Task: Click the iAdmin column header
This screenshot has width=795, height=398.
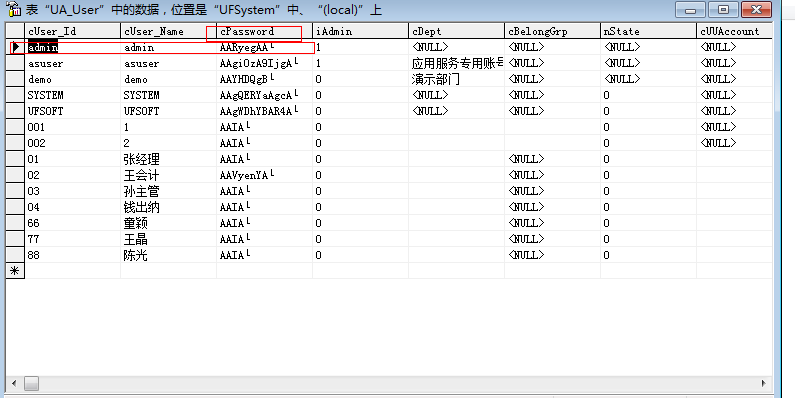Action: 360,31
